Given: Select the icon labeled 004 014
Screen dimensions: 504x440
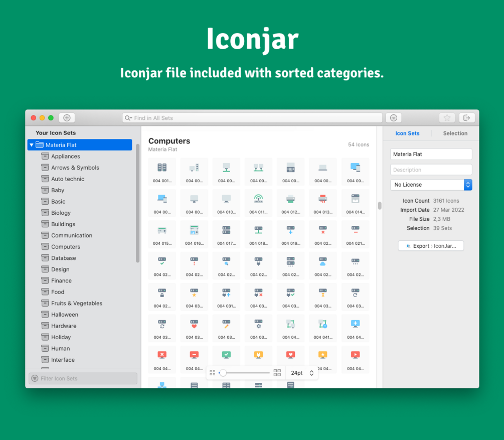Looking at the screenshot, I should coord(355,203).
